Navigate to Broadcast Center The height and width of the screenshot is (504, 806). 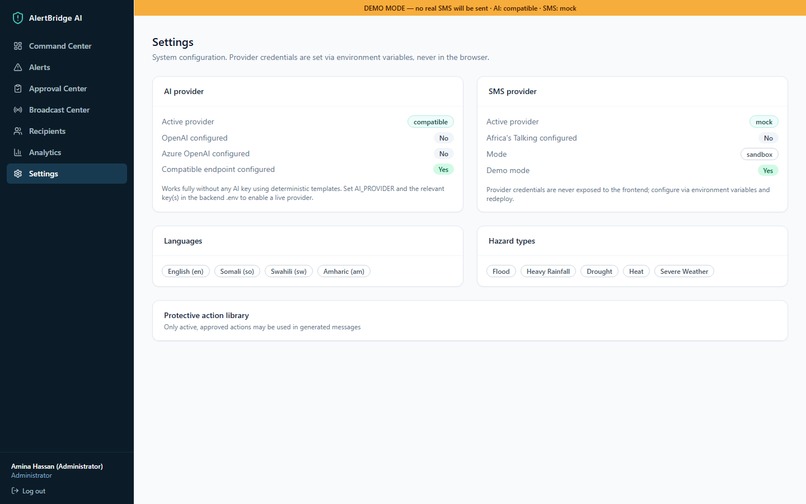(67, 110)
